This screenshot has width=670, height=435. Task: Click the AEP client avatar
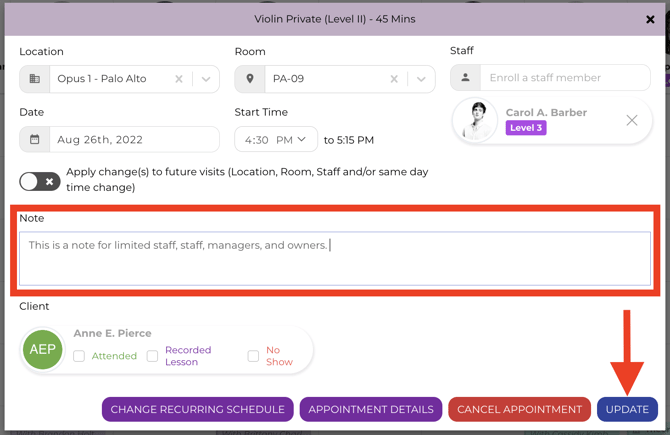[42, 350]
